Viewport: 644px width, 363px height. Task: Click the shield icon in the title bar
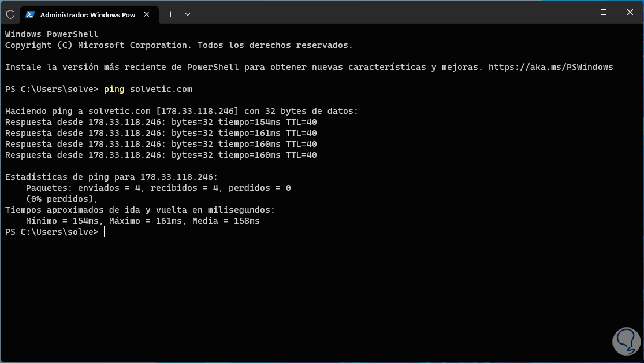point(10,15)
